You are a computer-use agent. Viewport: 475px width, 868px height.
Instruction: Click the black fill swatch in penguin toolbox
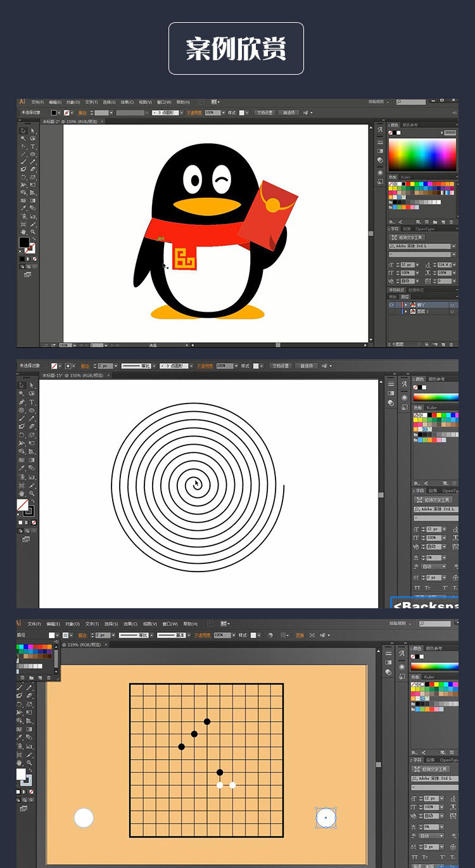coord(24,242)
